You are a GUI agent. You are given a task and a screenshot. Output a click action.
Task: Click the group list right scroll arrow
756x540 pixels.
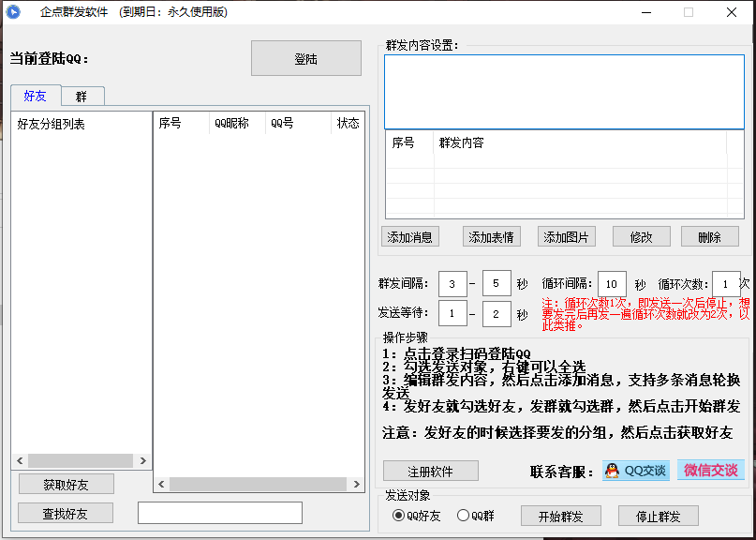(142, 461)
